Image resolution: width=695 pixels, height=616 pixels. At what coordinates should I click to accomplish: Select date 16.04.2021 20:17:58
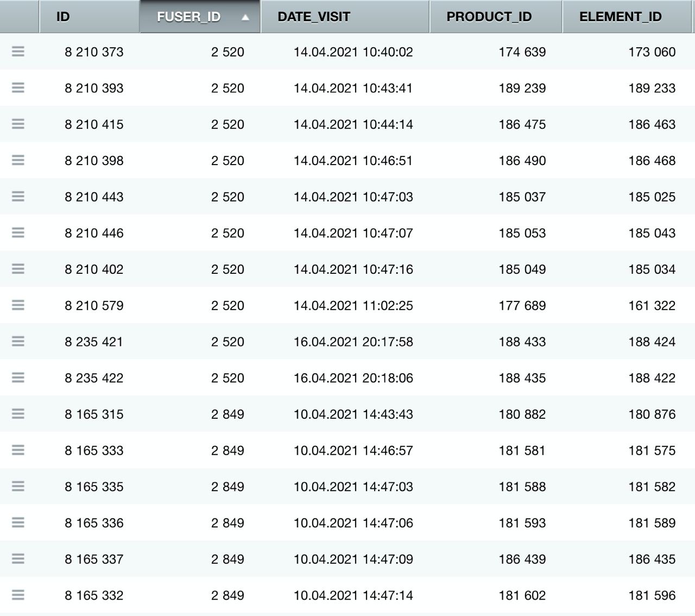pos(353,342)
